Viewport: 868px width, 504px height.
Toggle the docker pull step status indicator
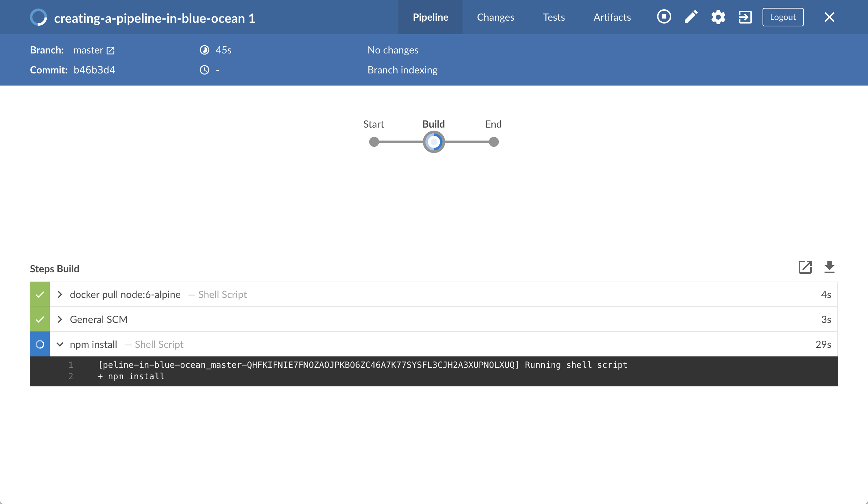click(x=40, y=294)
